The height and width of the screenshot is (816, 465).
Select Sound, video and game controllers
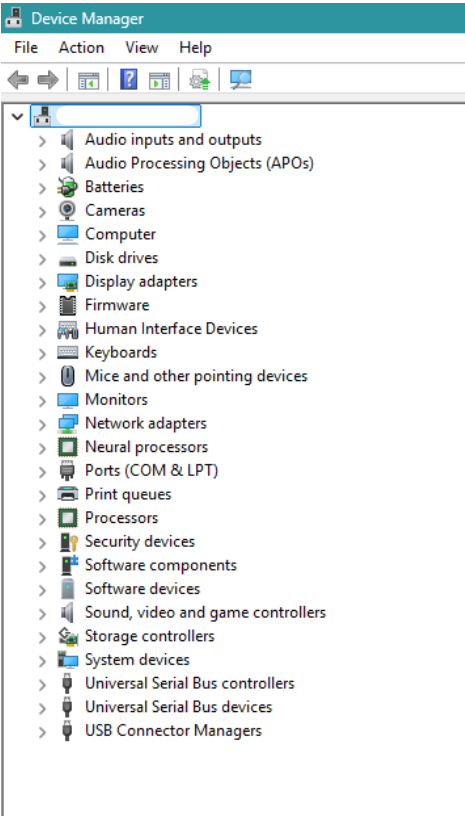coord(205,613)
